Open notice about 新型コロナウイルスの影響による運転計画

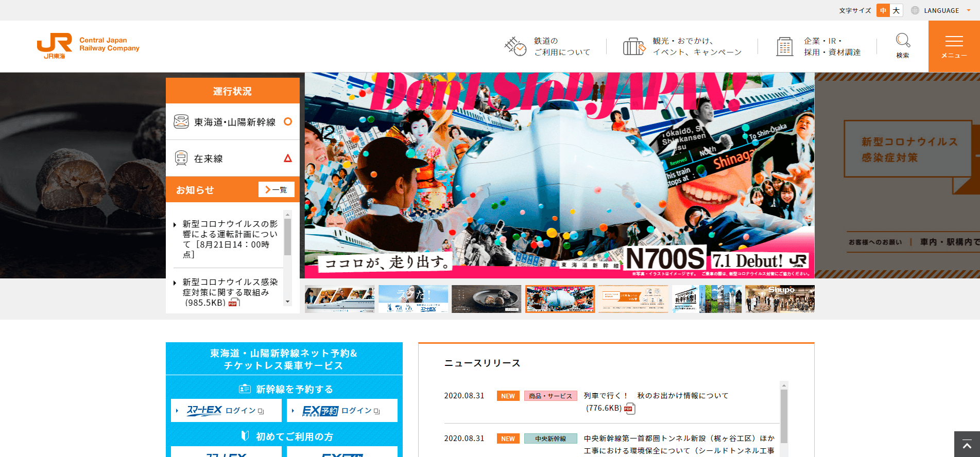[x=230, y=239]
